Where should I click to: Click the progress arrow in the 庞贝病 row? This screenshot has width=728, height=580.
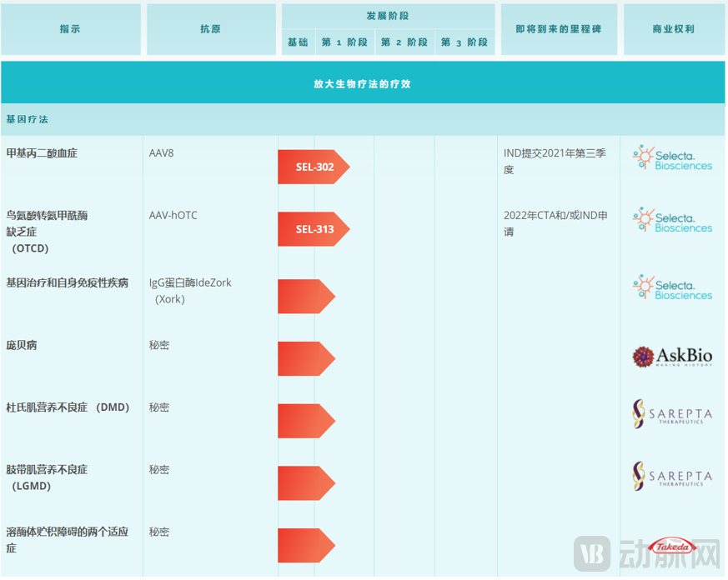(306, 358)
